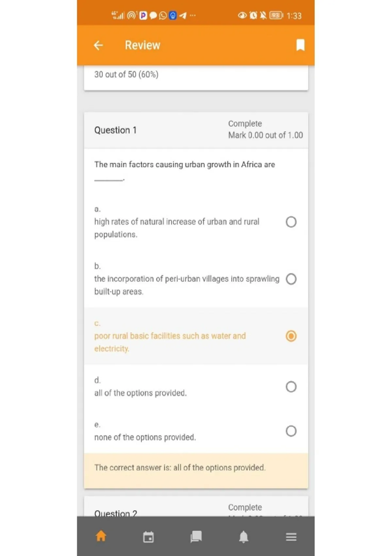Open the hamburger menu in bottom bar
392x556 pixels.
(291, 537)
